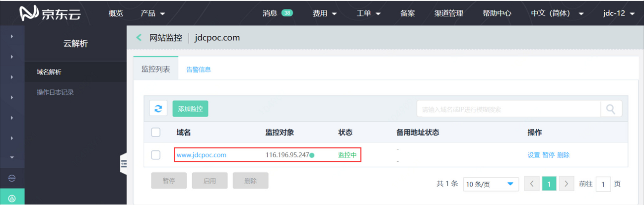
Task: Go to previous page arrow
Action: point(531,184)
